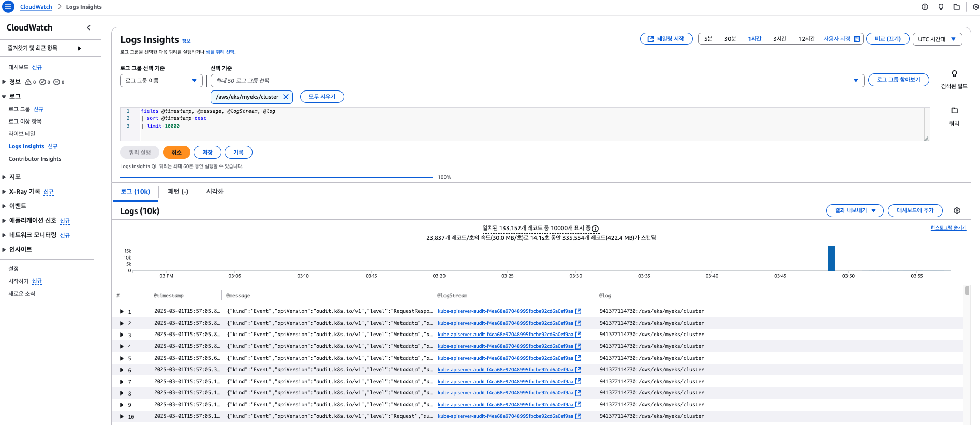Image resolution: width=980 pixels, height=425 pixels.
Task: Expand the 경보 alarms section
Action: click(4, 82)
